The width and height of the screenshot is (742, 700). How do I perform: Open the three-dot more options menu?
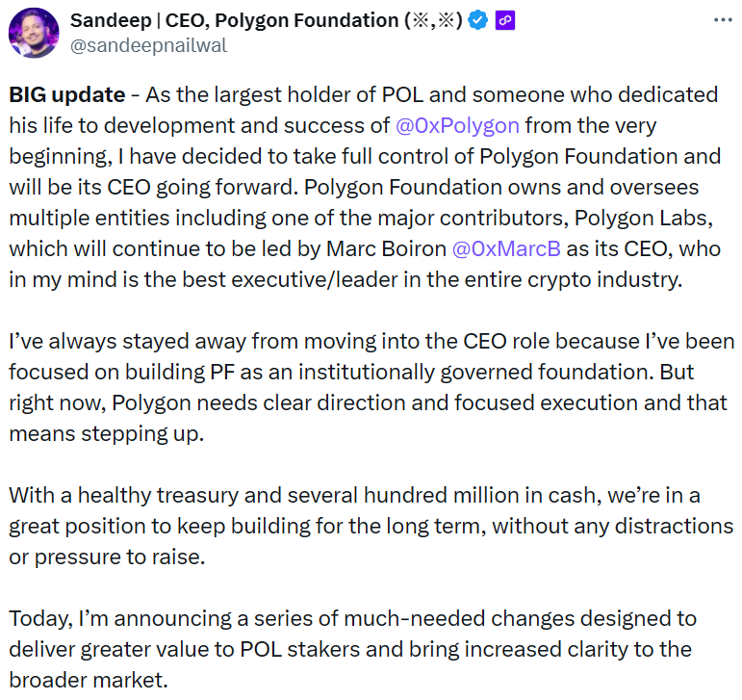tap(721, 20)
